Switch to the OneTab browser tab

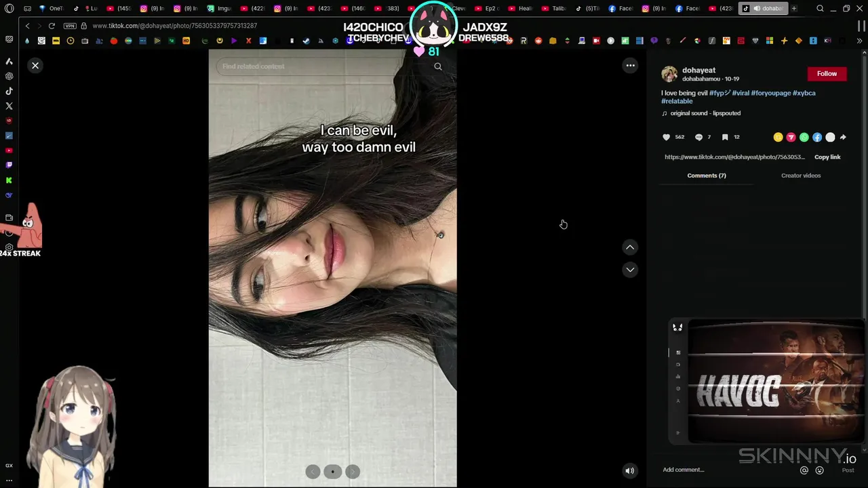52,9
